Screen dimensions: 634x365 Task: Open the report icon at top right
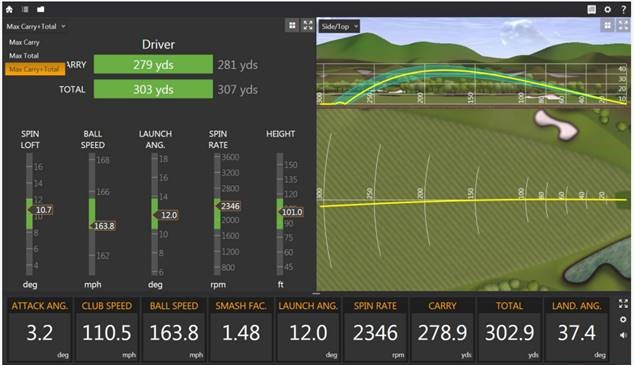[591, 10]
